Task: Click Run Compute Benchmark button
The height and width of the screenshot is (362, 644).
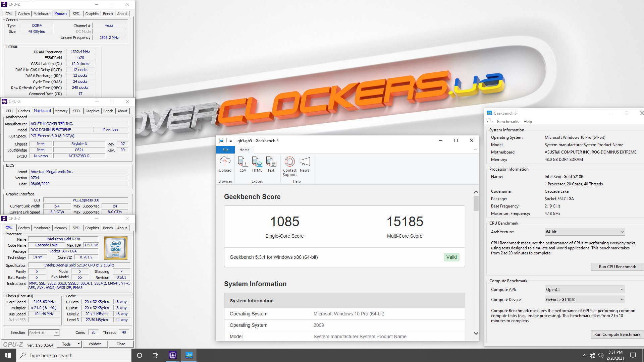Action: click(x=617, y=335)
